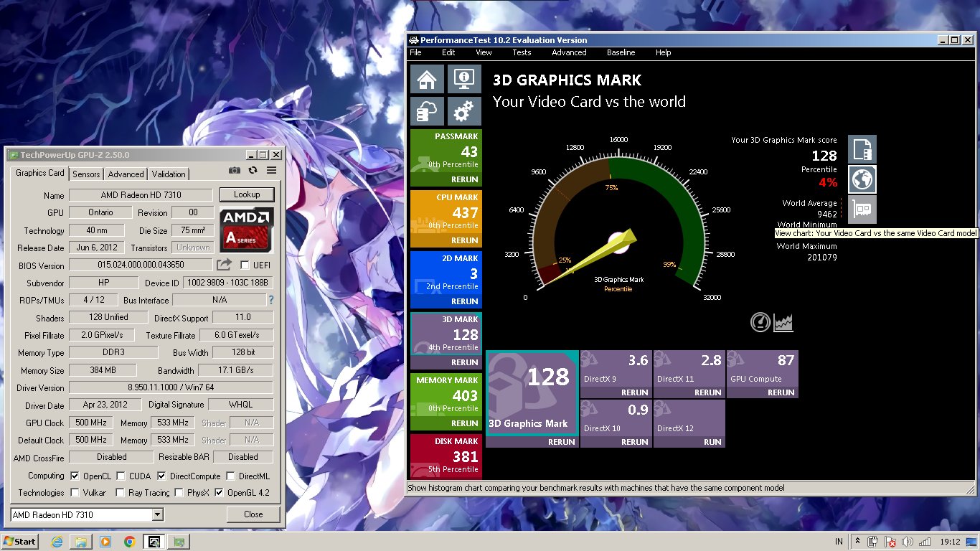980x551 pixels.
Task: Click the BIOS Version field
Action: point(141,265)
